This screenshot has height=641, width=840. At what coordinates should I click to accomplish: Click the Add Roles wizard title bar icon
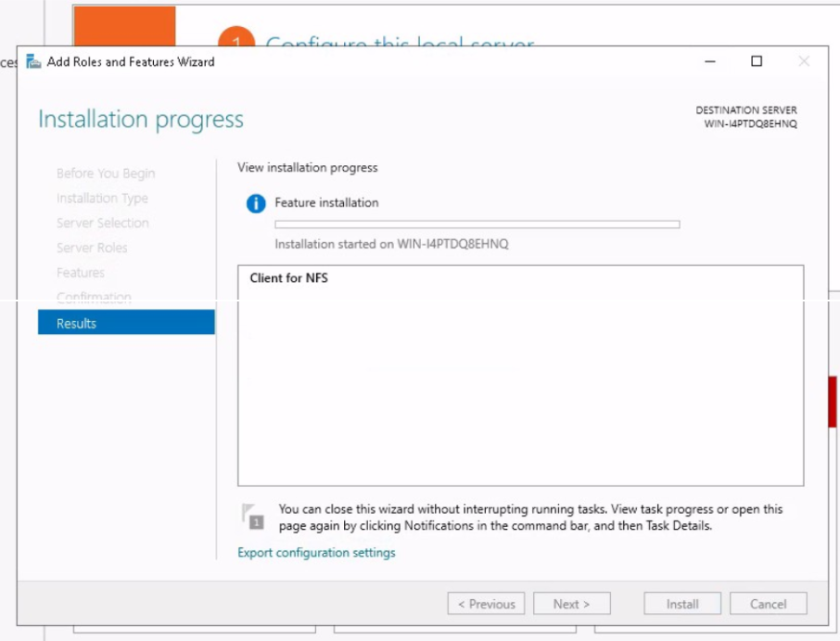[x=34, y=62]
